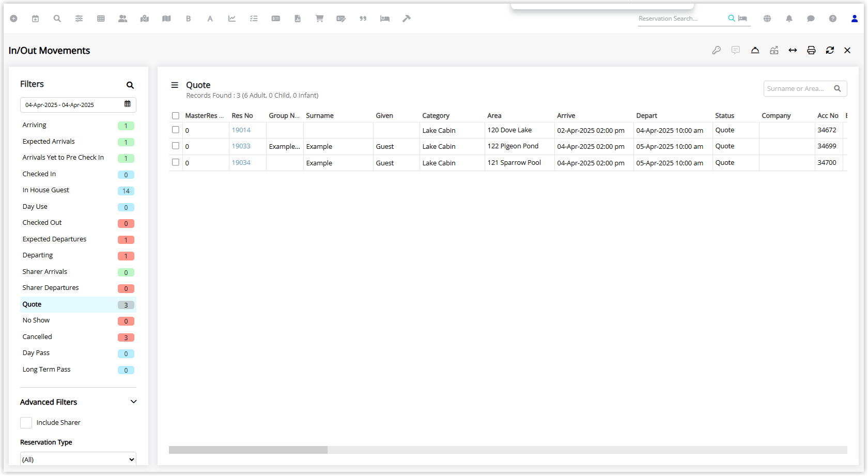Open the grid table icon in toolbar
The width and height of the screenshot is (868, 476).
tap(101, 19)
